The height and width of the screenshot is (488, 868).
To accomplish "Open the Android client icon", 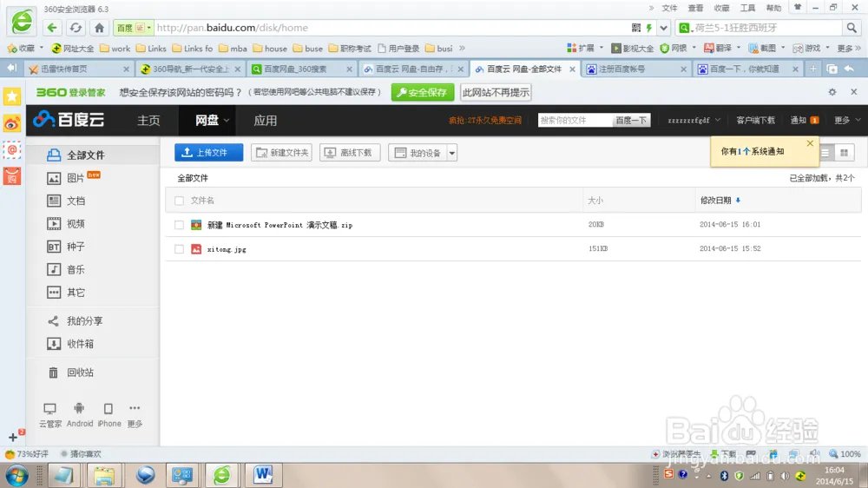I will pyautogui.click(x=79, y=409).
